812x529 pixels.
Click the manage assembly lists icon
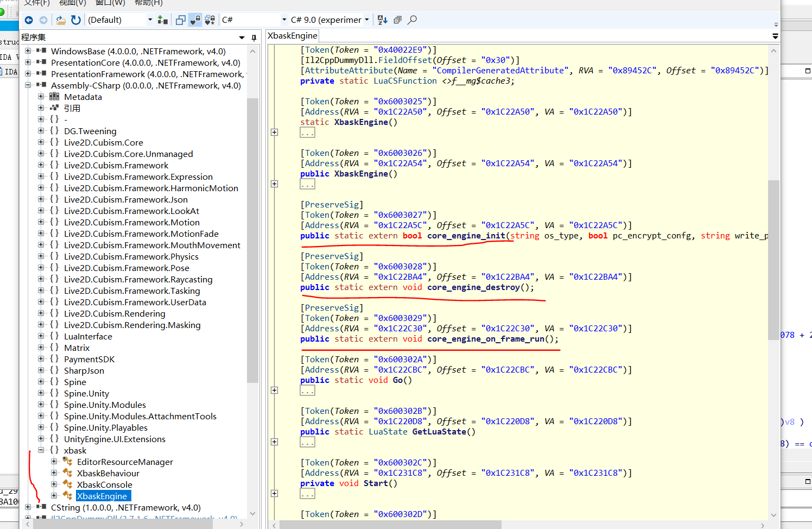click(162, 20)
